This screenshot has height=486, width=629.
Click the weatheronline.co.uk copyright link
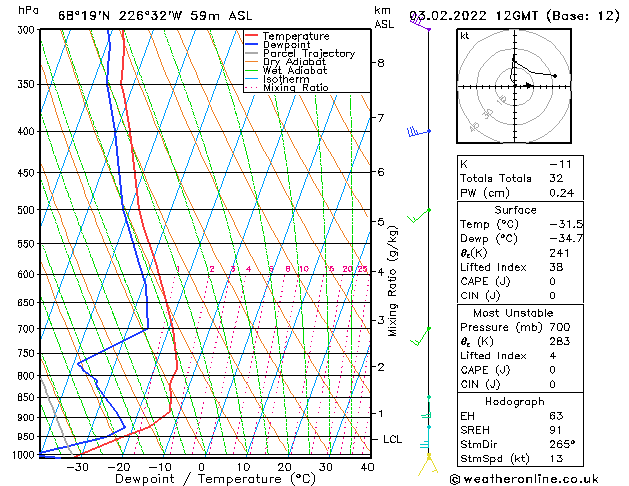[x=524, y=479]
